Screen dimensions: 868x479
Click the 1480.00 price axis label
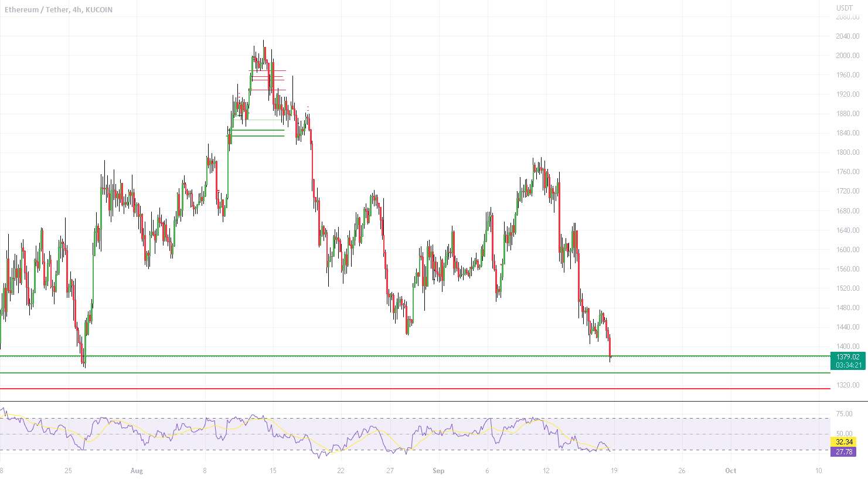pyautogui.click(x=847, y=308)
